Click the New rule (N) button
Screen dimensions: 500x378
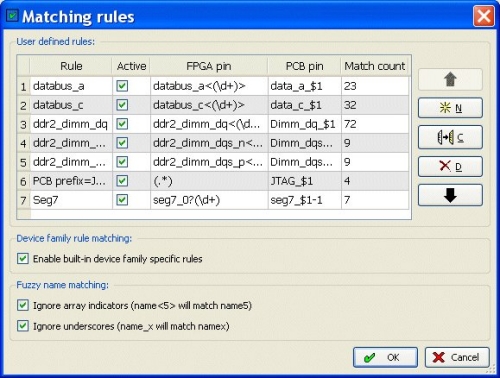(x=450, y=108)
